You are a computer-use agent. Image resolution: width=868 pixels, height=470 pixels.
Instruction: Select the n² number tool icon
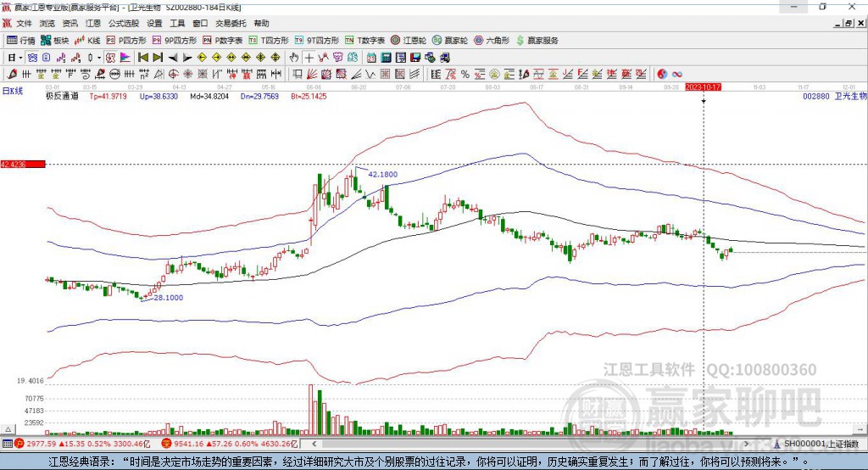144,75
